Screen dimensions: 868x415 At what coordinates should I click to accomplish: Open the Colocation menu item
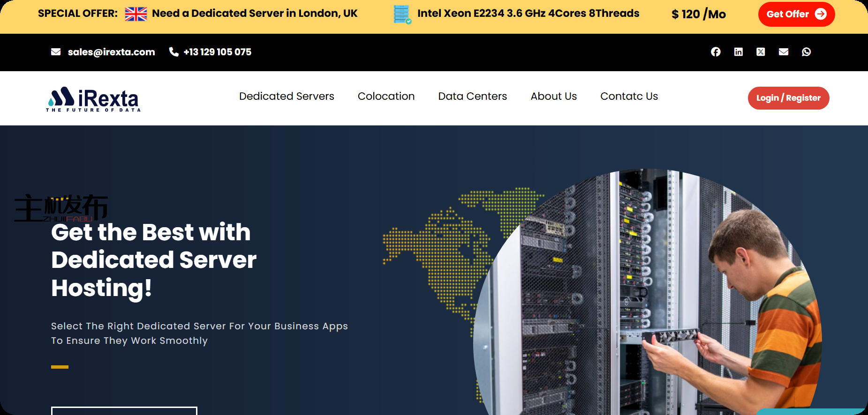pyautogui.click(x=386, y=96)
